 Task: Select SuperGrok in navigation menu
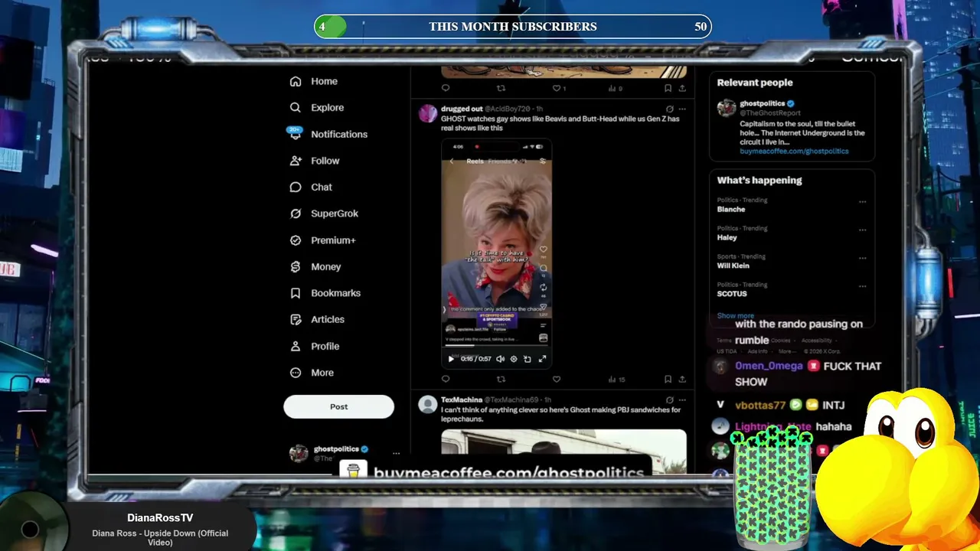pyautogui.click(x=335, y=214)
